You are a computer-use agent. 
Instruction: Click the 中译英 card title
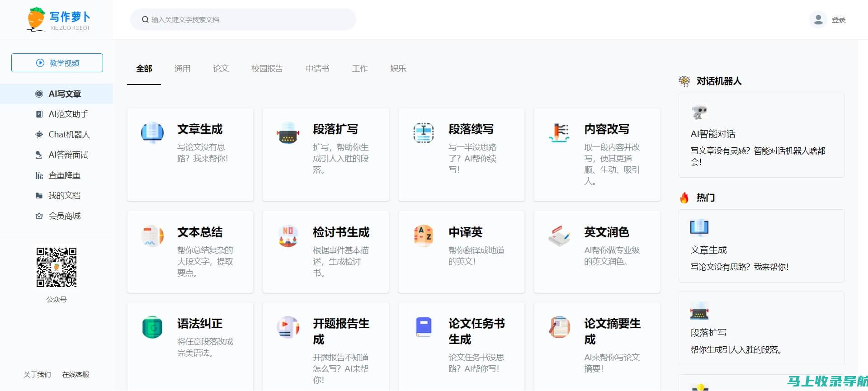465,232
